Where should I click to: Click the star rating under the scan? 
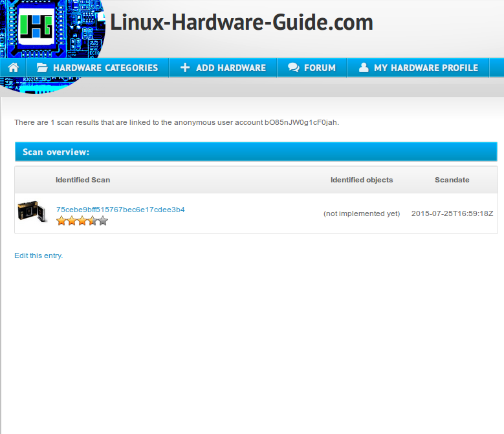82,221
